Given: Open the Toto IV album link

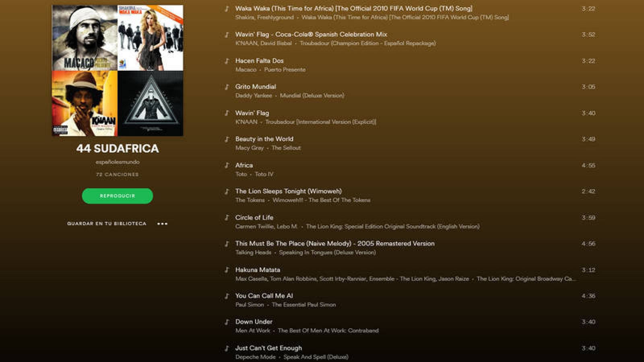Looking at the screenshot, I should pos(264,174).
